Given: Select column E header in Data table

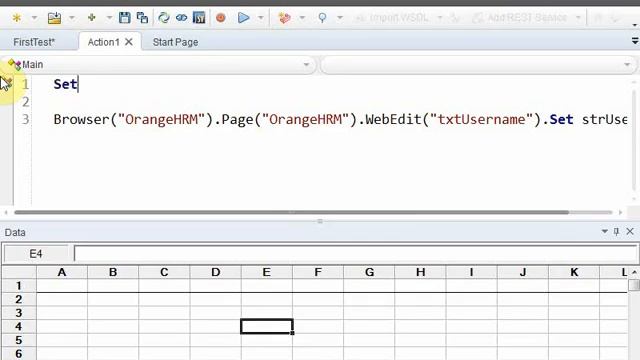Looking at the screenshot, I should (x=267, y=272).
